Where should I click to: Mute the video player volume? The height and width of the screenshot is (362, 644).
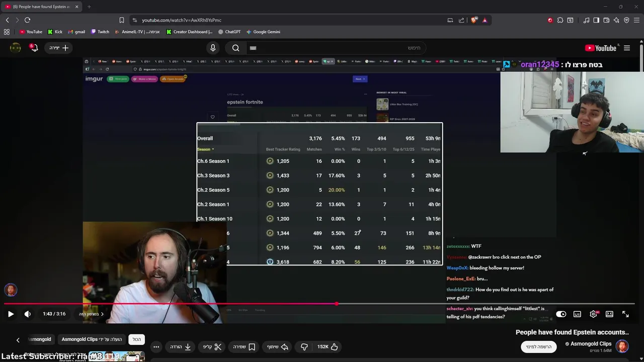[28, 314]
